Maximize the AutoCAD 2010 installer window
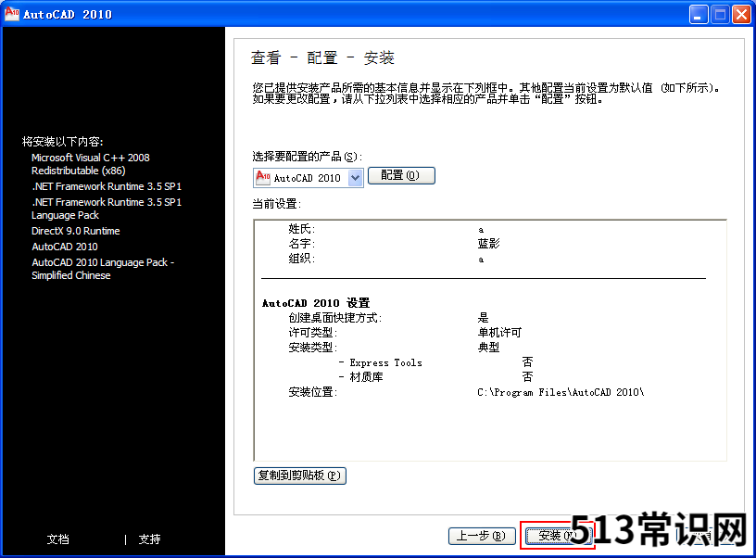Screen dimensions: 756x558 click(x=720, y=15)
